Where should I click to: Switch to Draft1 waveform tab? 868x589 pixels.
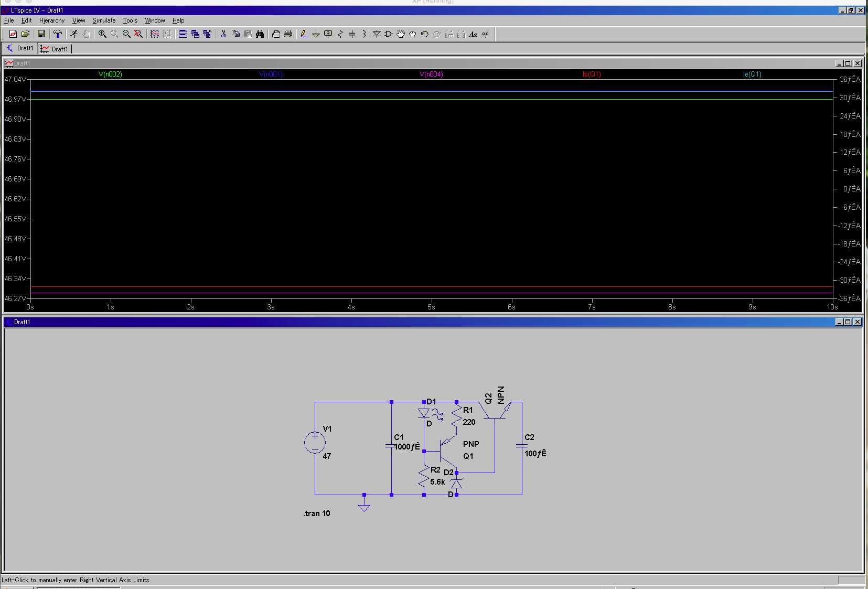(55, 49)
